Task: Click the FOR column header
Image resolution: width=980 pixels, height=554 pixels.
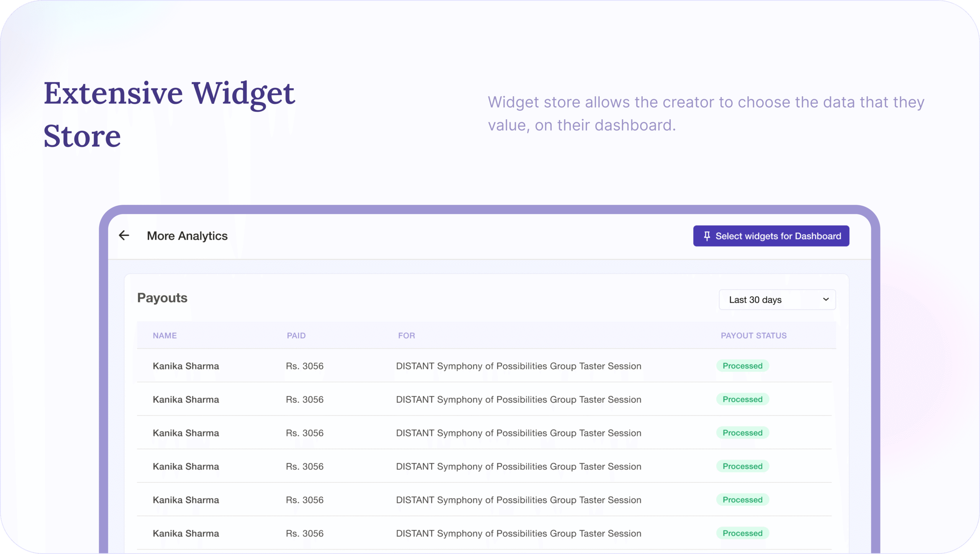Action: (x=406, y=336)
